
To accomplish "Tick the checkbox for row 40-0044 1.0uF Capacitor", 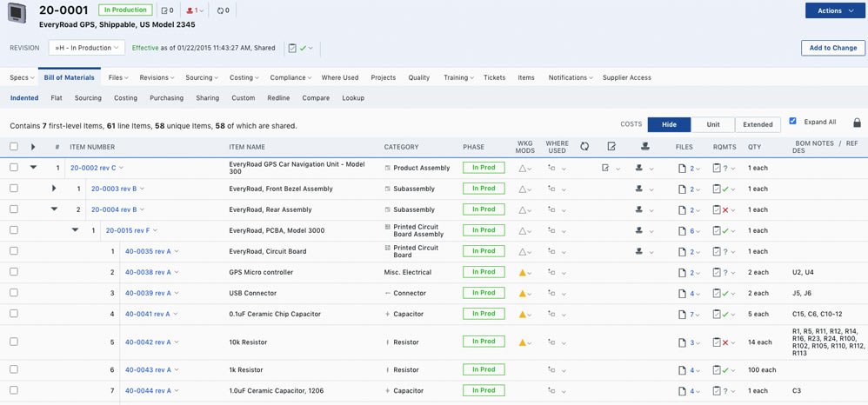I will pyautogui.click(x=14, y=390).
